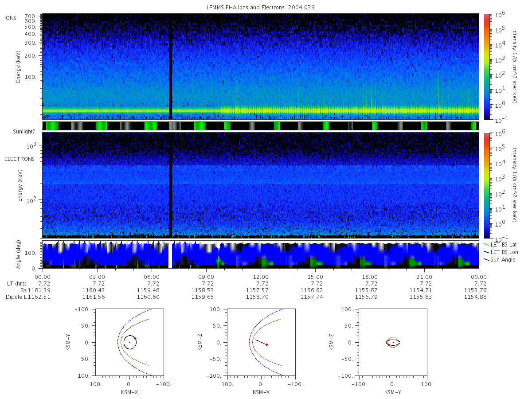Click the red spacecraft marker in KSM-X/Y plot
532x399 pixels.
(x=135, y=338)
